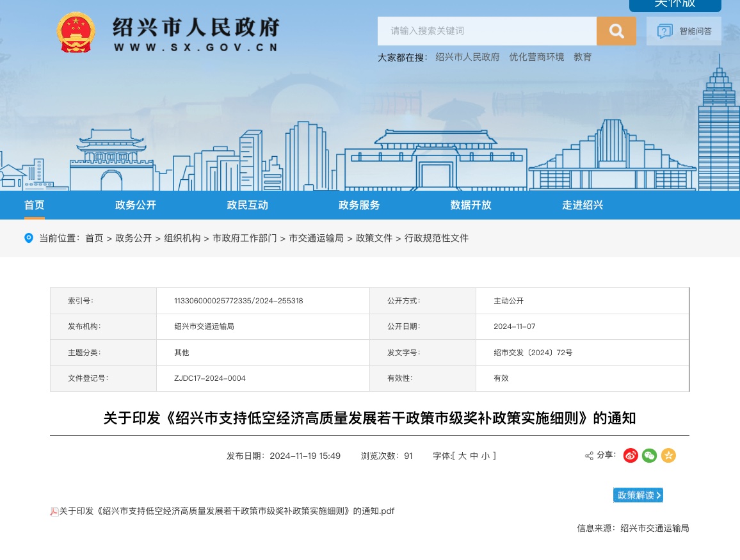740x560 pixels.
Task: Click inside the search keyword input box
Action: tap(487, 31)
